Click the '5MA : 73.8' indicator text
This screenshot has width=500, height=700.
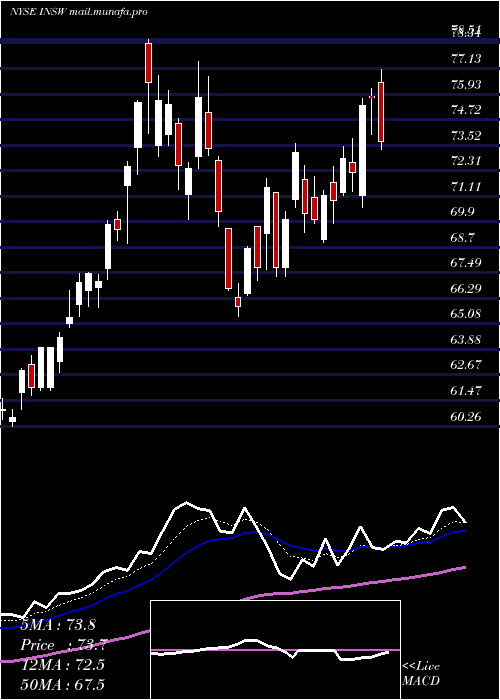[x=58, y=625]
